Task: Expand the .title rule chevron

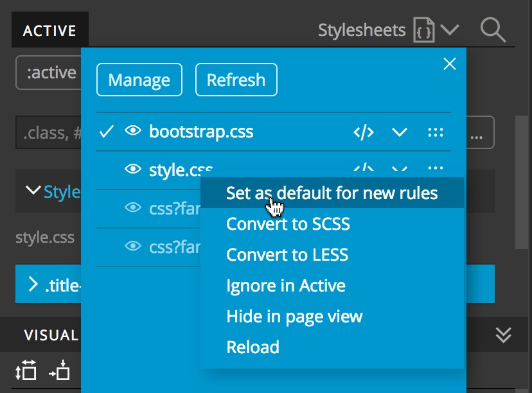Action: tap(33, 285)
